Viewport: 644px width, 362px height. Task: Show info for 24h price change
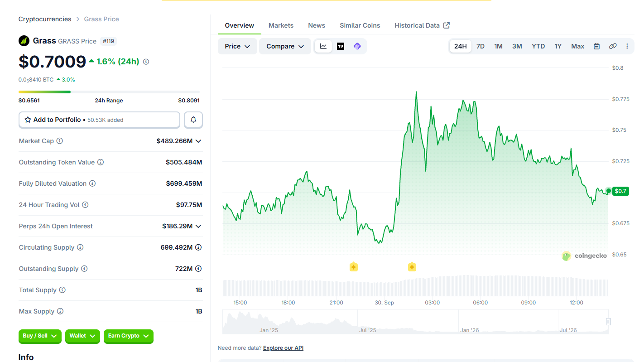146,62
